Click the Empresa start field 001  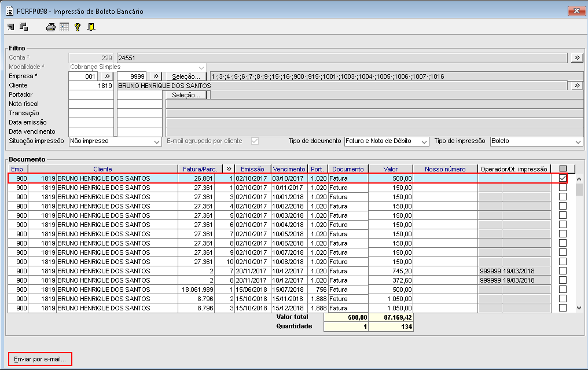coord(83,76)
